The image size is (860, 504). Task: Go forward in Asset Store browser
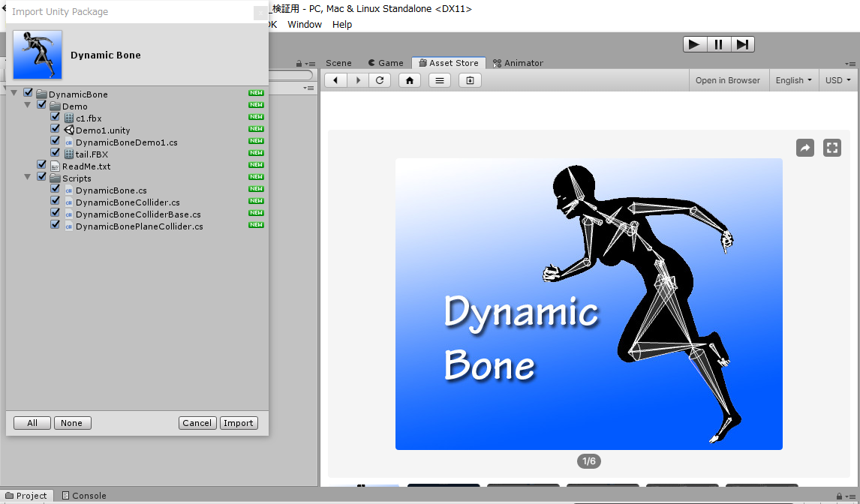point(358,80)
